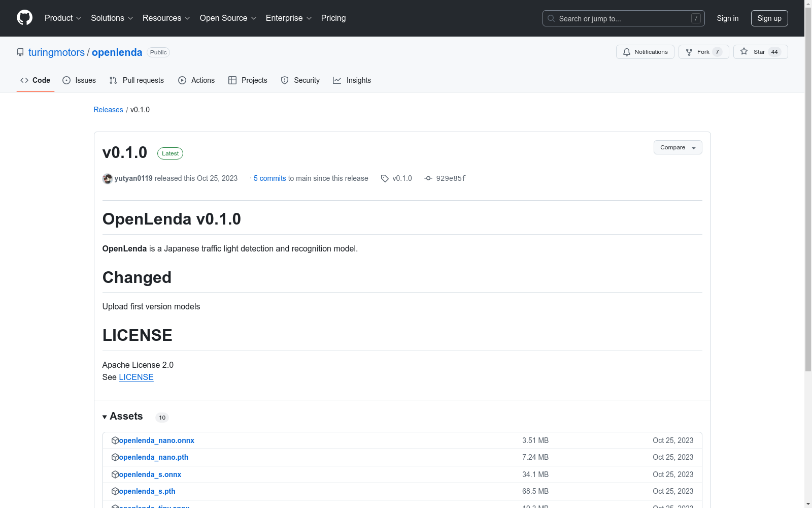
Task: Click yutyan0119's avatar image
Action: pos(108,178)
